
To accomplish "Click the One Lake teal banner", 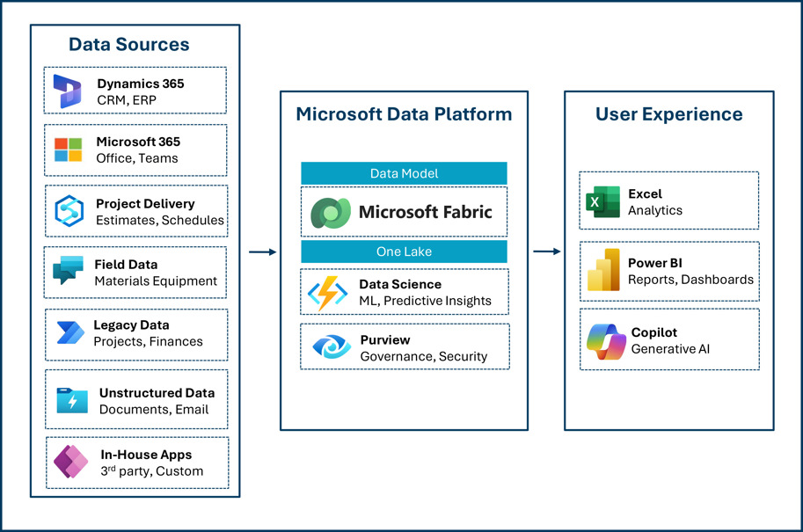I will [x=404, y=251].
